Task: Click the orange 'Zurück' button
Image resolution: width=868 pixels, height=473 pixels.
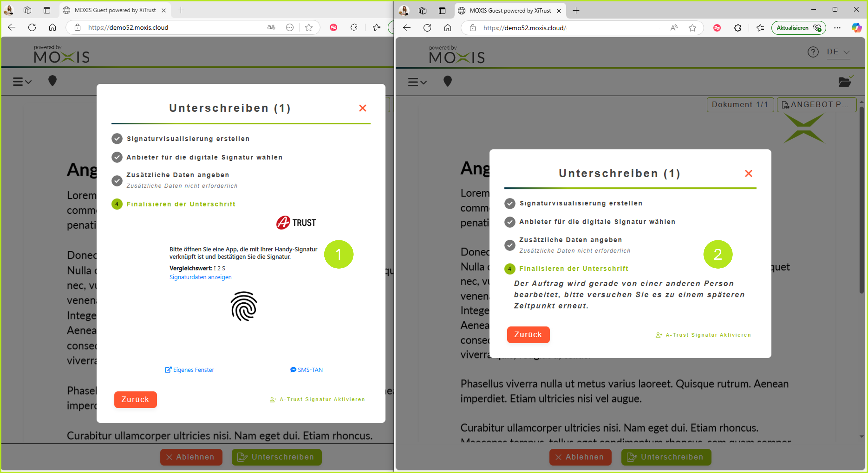Action: (135, 399)
